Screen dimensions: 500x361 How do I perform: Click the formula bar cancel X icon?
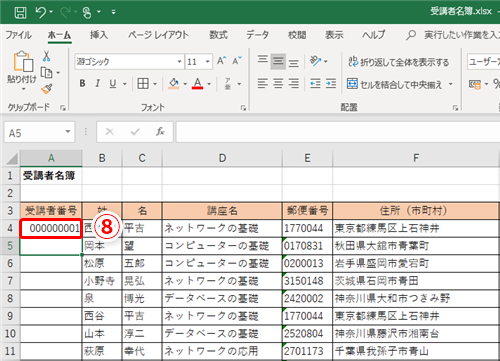(x=109, y=132)
